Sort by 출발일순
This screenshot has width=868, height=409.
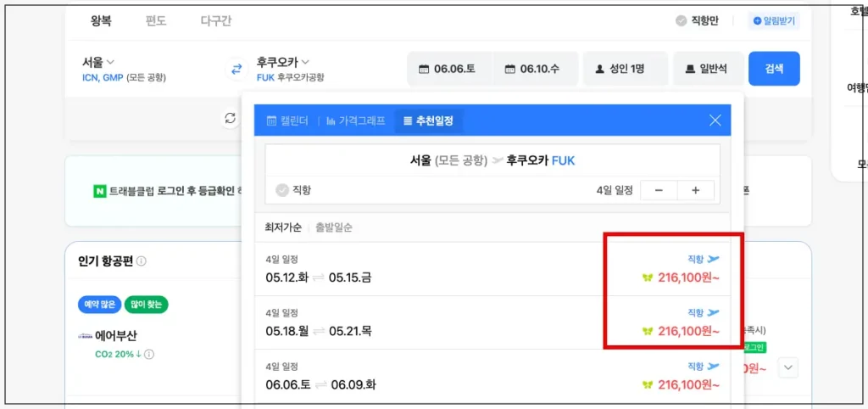pyautogui.click(x=334, y=227)
